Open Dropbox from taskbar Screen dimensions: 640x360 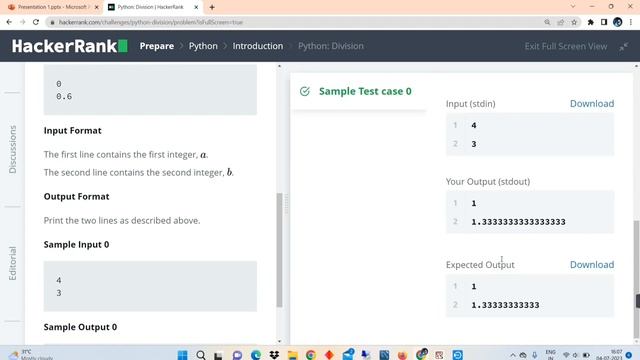point(274,355)
